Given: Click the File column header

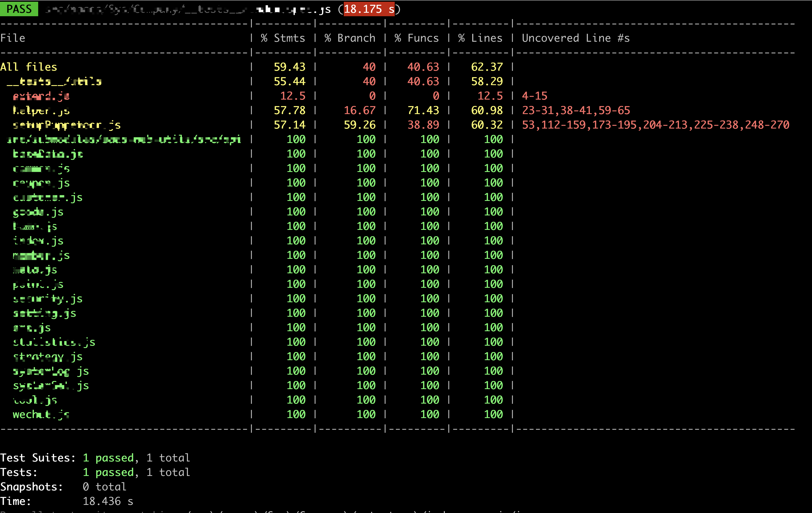Looking at the screenshot, I should tap(13, 38).
